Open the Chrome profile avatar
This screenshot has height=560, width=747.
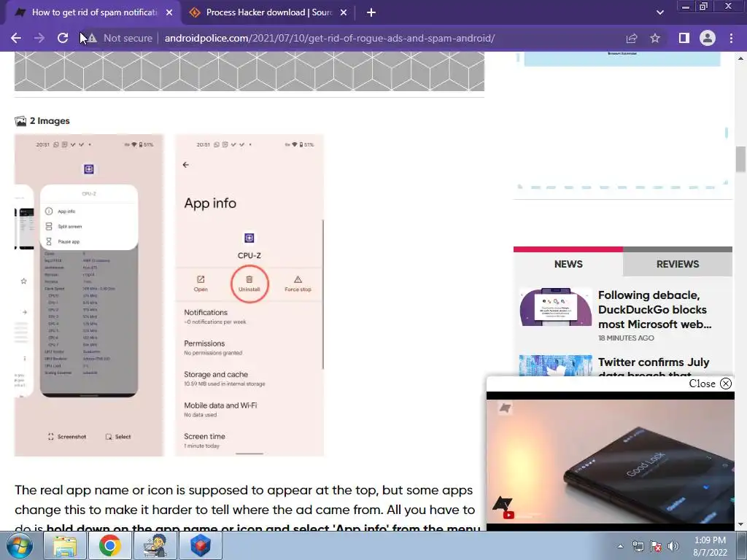[x=708, y=38]
